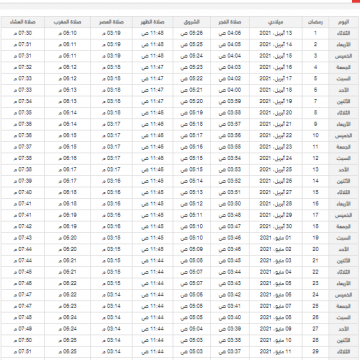
Task: Select the صلاة المغرب column header
Action: click(x=67, y=22)
